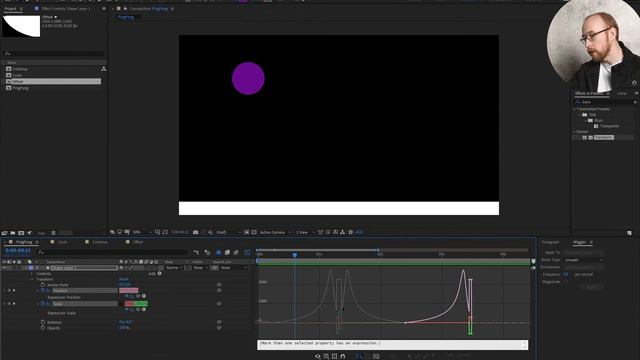The image size is (640, 360).
Task: Select the Position property
Action: pyautogui.click(x=85, y=291)
